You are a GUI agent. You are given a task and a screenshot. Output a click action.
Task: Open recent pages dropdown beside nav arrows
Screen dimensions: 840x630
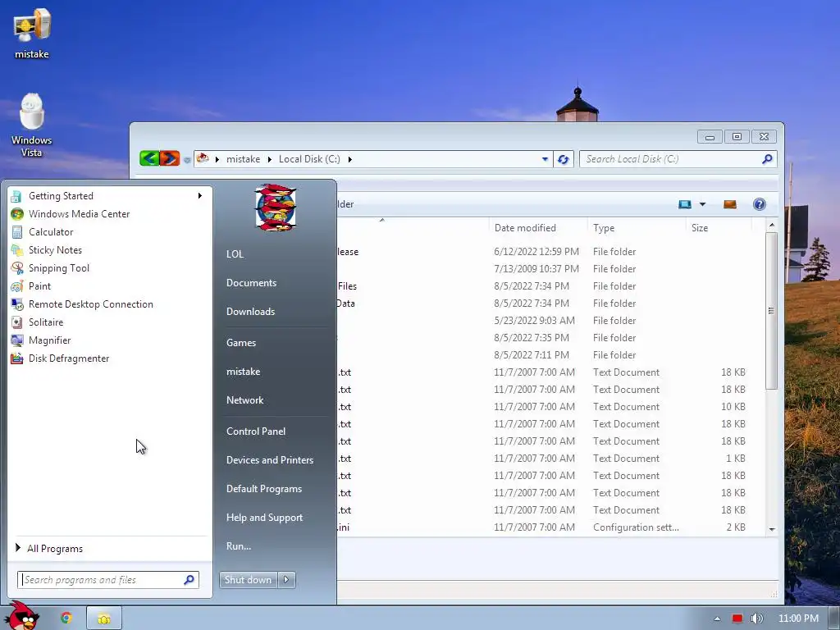[186, 160]
